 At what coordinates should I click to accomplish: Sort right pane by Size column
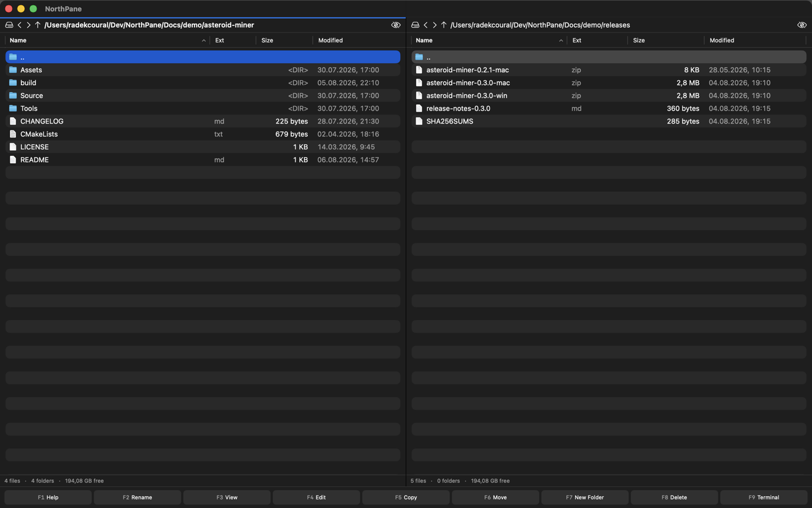click(666, 40)
